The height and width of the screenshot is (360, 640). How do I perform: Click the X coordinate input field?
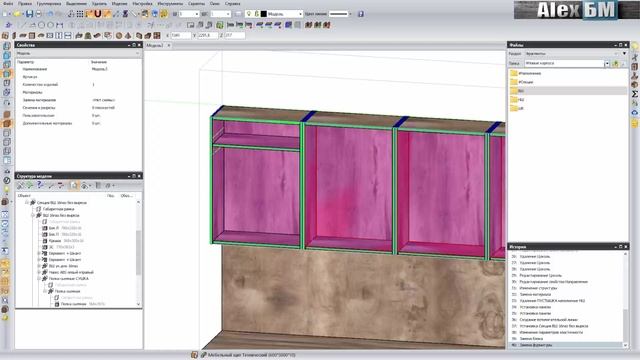pos(181,36)
